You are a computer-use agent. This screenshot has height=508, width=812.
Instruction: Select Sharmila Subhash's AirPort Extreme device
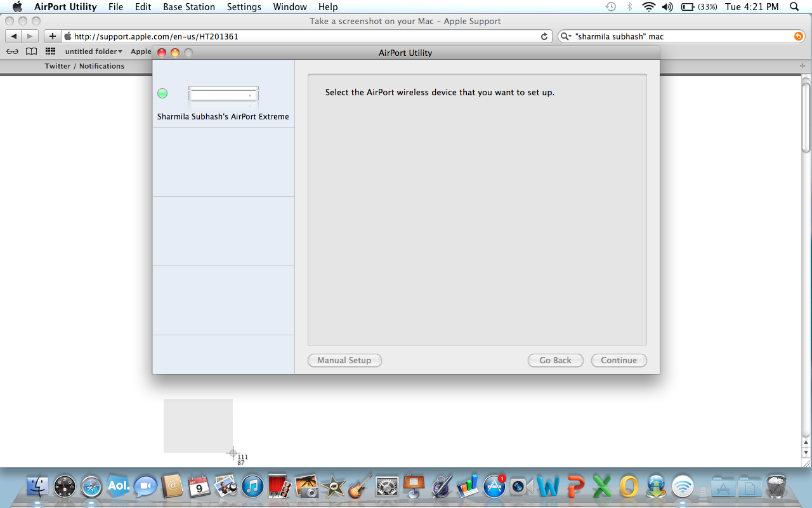pos(223,93)
